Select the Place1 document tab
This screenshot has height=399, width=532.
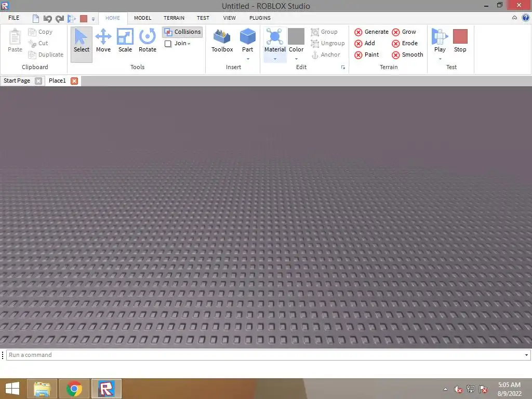point(57,81)
